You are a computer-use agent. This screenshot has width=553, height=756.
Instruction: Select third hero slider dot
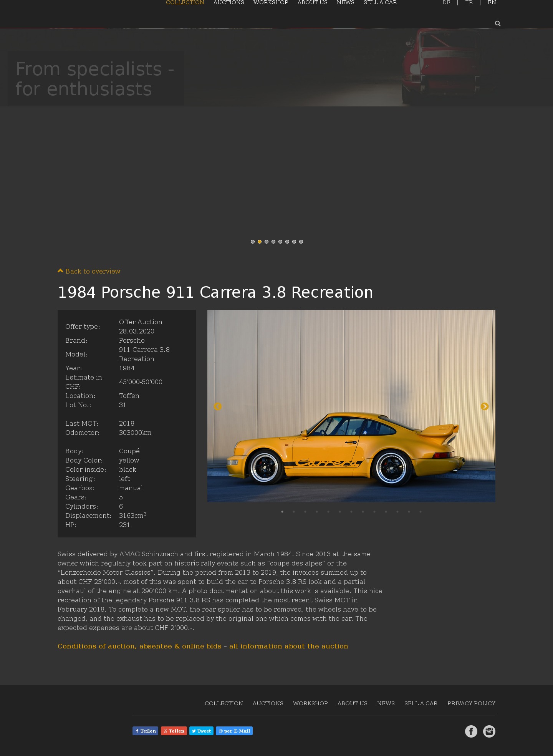pos(267,242)
